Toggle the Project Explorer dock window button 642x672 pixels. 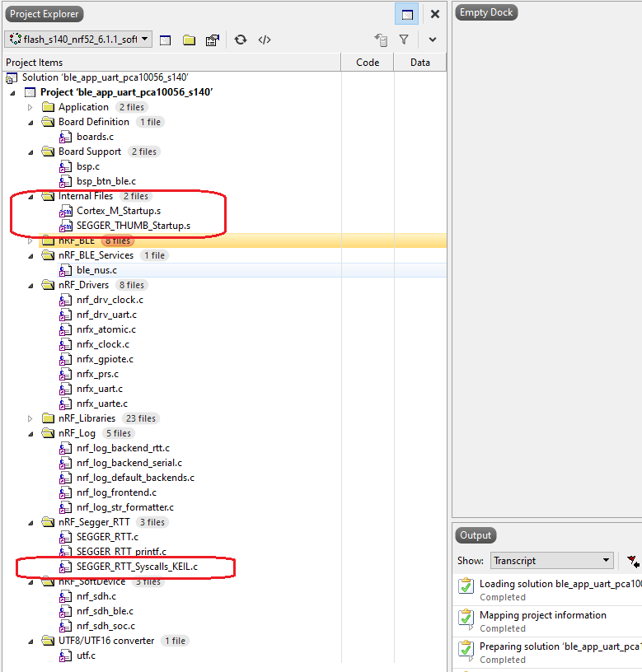pos(406,14)
